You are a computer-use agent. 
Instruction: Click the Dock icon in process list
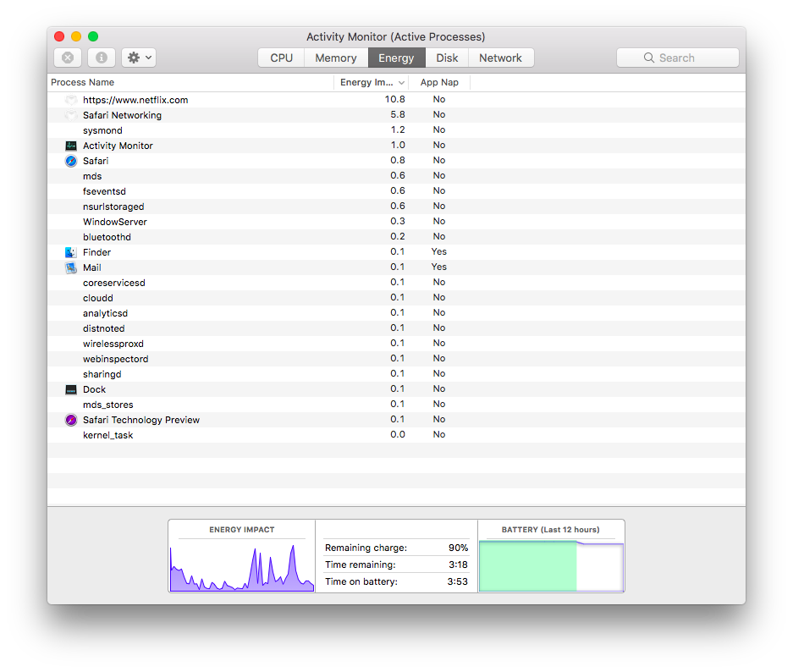tap(71, 389)
